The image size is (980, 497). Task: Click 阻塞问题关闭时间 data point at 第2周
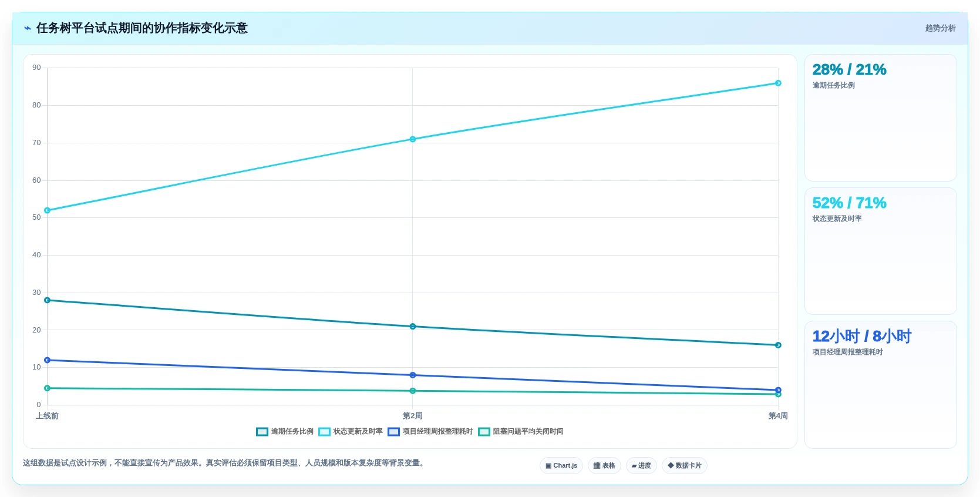pos(413,391)
